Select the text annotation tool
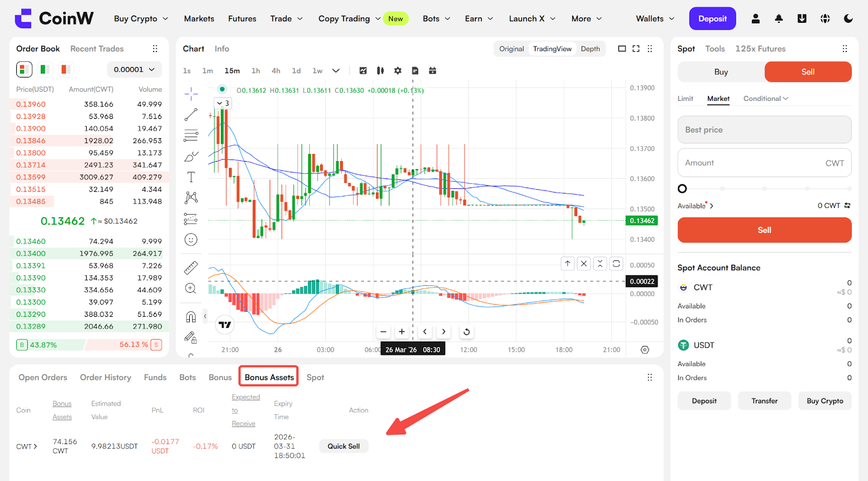The image size is (868, 481). pyautogui.click(x=191, y=177)
